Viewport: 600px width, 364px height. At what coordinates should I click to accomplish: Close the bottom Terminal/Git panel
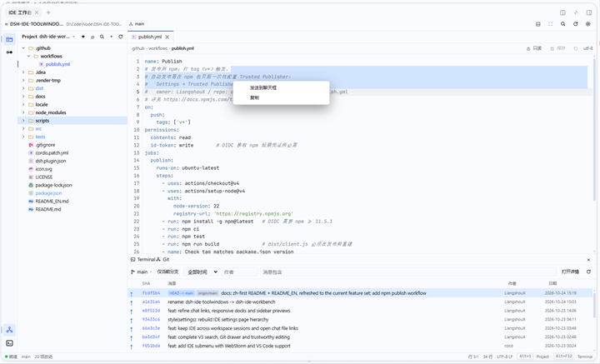click(x=588, y=260)
